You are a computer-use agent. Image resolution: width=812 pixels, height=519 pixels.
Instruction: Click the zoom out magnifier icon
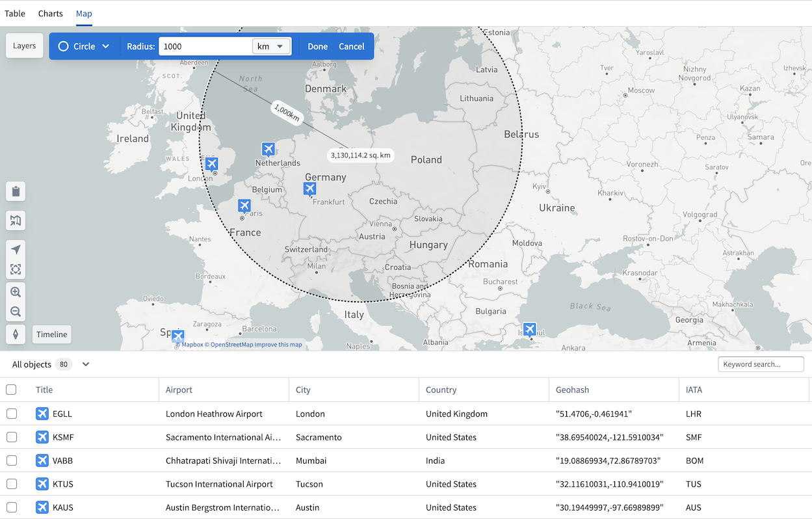tap(15, 312)
